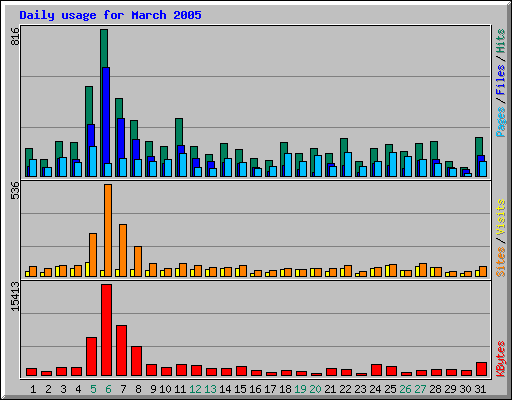Click day 8 label on x-axis
Image resolution: width=512 pixels, height=400 pixels.
click(x=138, y=389)
